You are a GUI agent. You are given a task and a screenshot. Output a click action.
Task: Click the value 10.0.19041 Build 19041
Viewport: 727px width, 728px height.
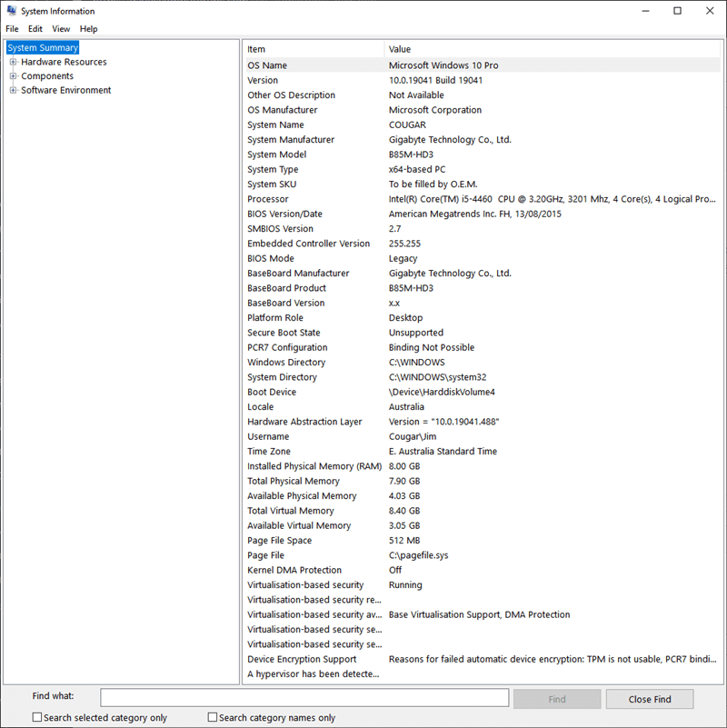(x=435, y=80)
